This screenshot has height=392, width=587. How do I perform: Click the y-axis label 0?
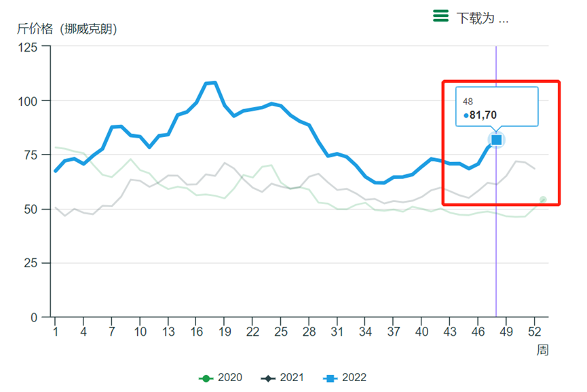[34, 318]
